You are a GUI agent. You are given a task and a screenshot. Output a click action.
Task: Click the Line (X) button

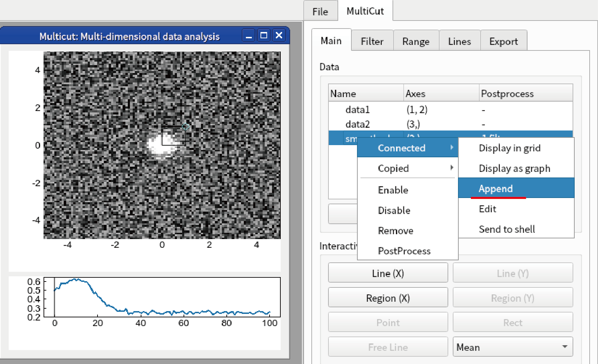click(388, 273)
